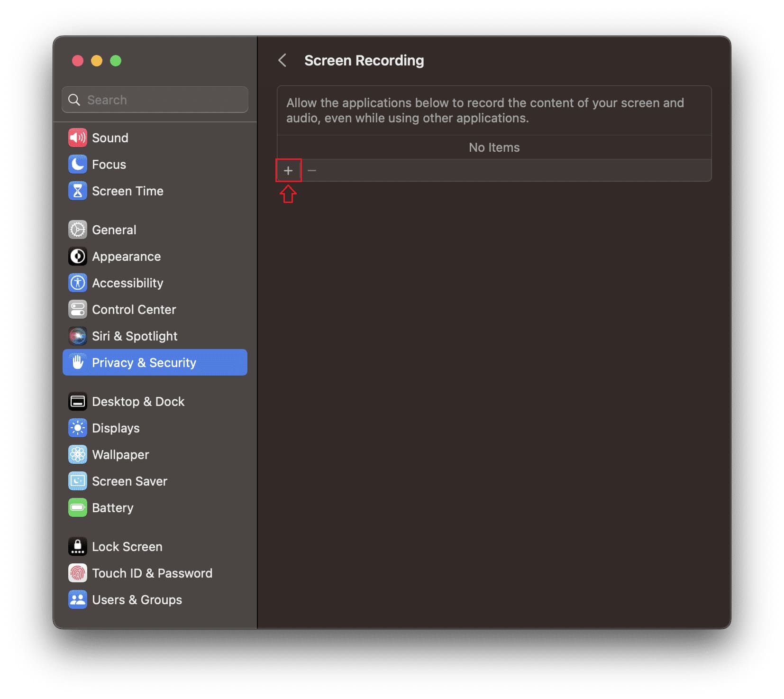
Task: Click the Users & Groups people icon
Action: pyautogui.click(x=77, y=599)
